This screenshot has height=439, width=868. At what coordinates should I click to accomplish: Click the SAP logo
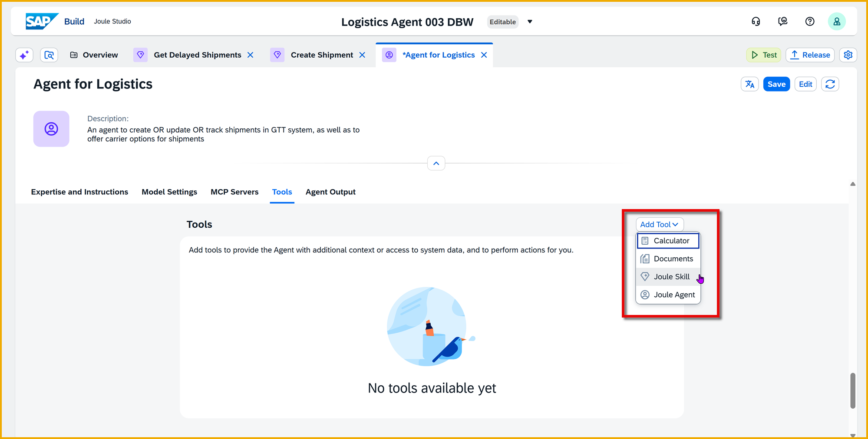click(x=42, y=21)
